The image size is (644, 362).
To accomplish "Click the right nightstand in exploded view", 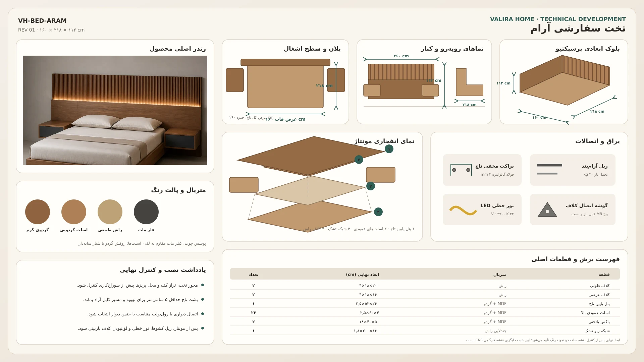I will tap(381, 175).
